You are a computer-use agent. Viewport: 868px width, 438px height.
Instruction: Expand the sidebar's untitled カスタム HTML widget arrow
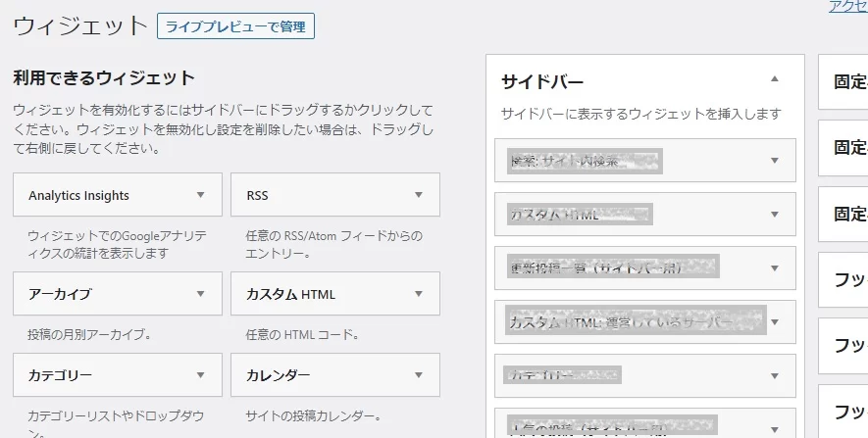[x=775, y=214]
